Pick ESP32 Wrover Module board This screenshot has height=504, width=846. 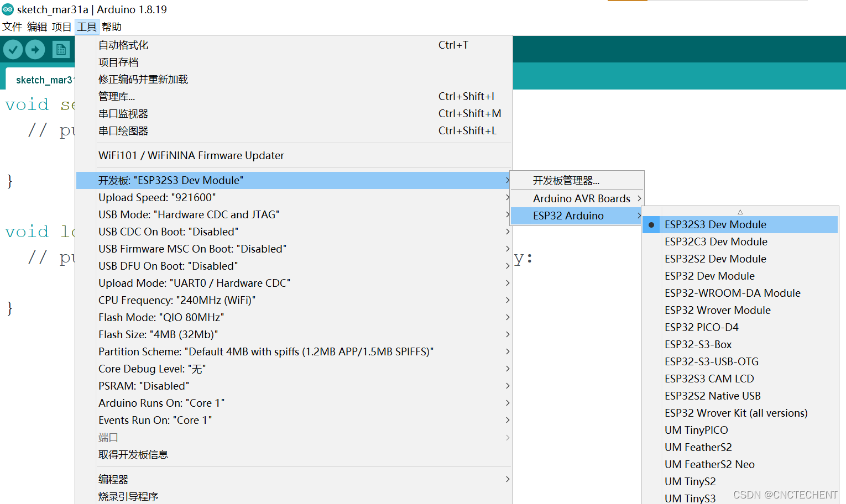pyautogui.click(x=740, y=310)
